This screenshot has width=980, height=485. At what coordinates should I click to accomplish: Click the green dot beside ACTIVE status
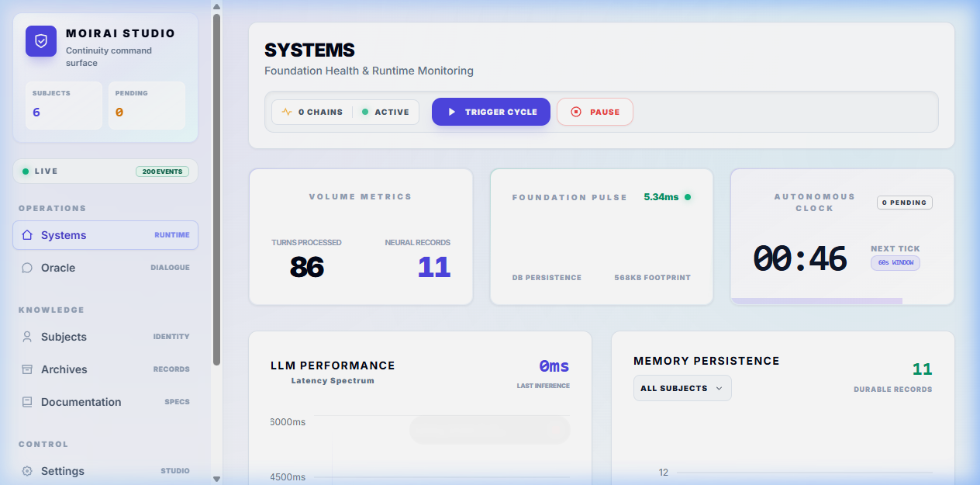point(365,112)
